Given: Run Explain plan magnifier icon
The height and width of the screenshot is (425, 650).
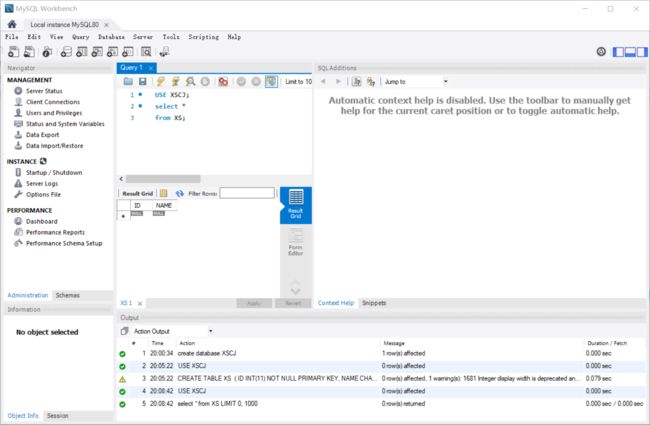Looking at the screenshot, I should [190, 81].
